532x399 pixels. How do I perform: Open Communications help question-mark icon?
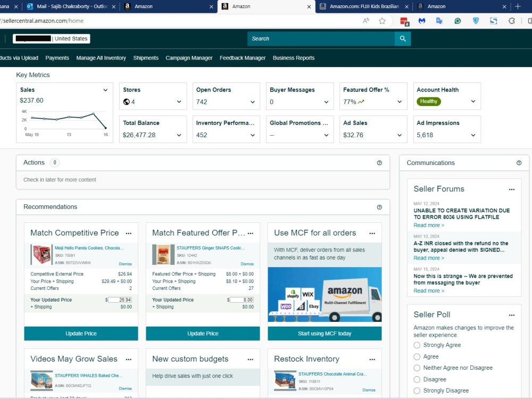[519, 163]
